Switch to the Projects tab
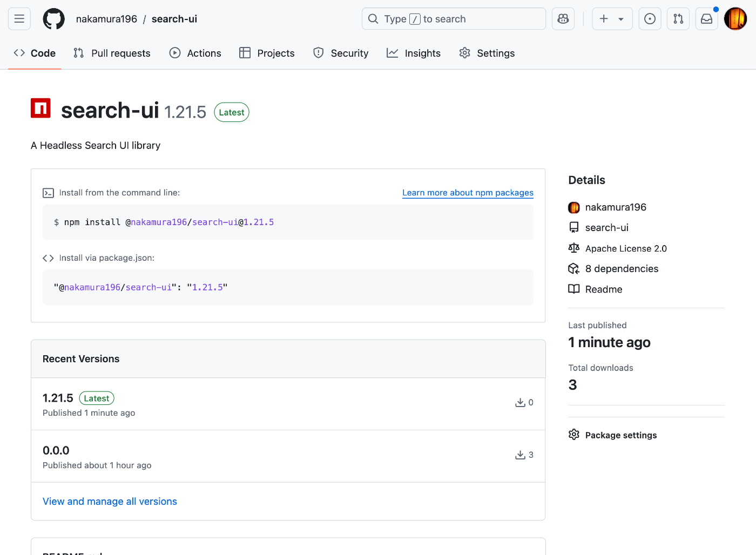Viewport: 756px width, 555px height. (267, 53)
